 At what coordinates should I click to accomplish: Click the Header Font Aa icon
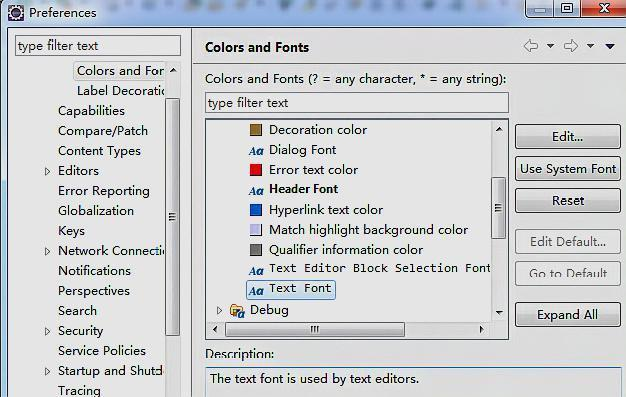(x=256, y=191)
